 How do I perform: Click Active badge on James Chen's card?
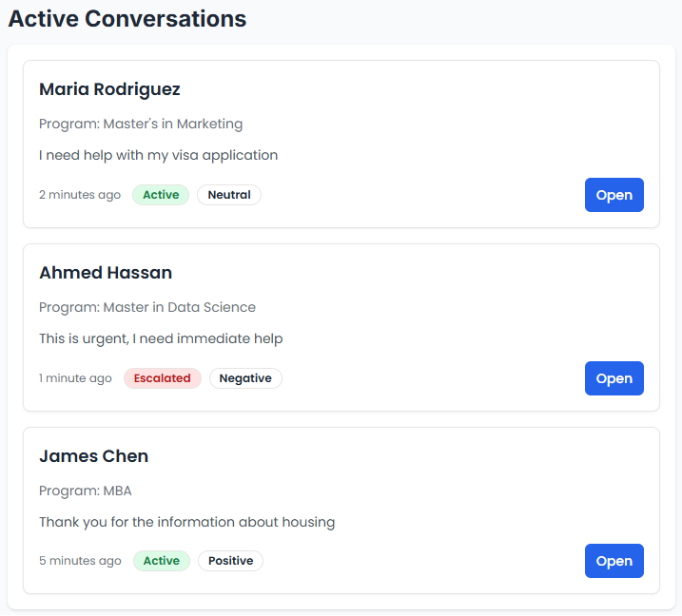click(x=161, y=561)
